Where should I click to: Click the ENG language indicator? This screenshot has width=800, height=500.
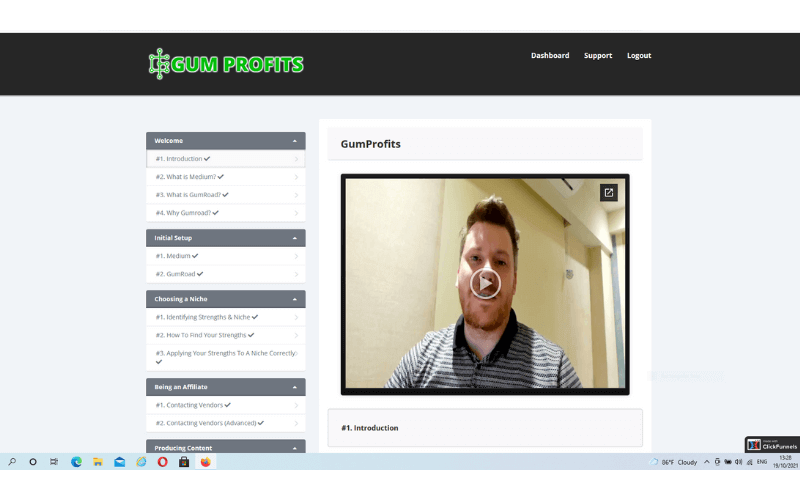pyautogui.click(x=762, y=462)
